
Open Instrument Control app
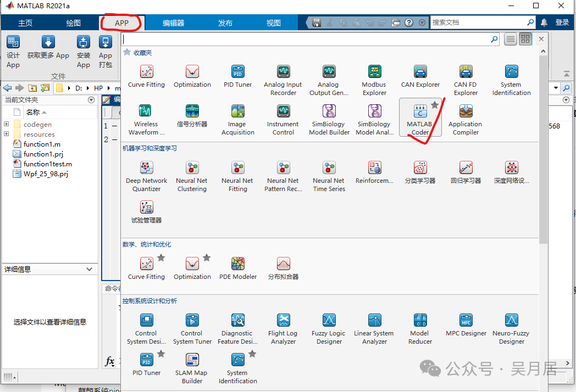click(283, 120)
